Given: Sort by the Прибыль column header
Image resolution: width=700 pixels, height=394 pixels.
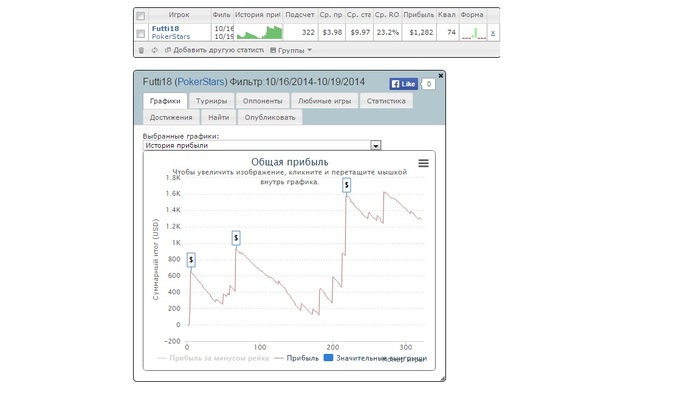Looking at the screenshot, I should click(x=419, y=15).
